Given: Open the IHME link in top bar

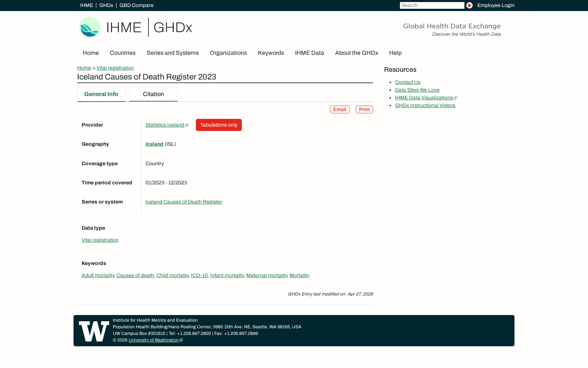Looking at the screenshot, I should click(x=86, y=6).
